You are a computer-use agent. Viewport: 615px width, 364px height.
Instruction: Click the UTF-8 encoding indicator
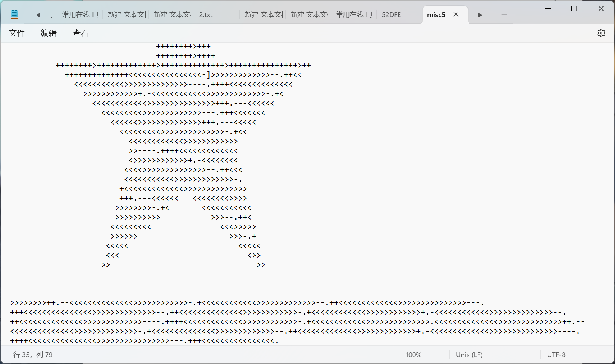[556, 355]
